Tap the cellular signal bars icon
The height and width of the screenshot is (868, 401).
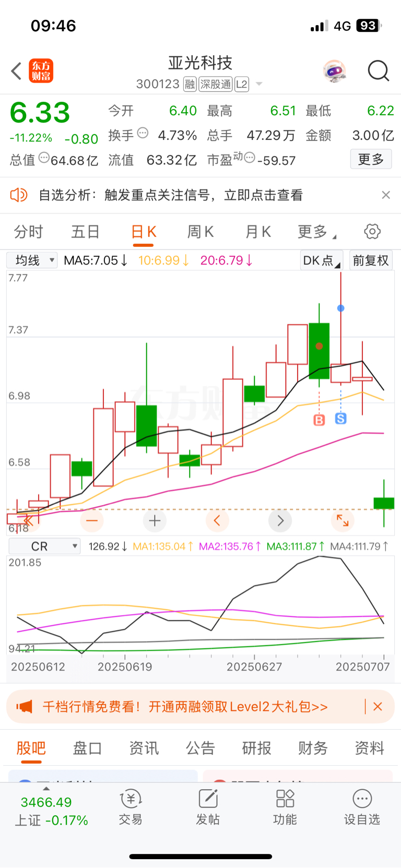click(319, 26)
